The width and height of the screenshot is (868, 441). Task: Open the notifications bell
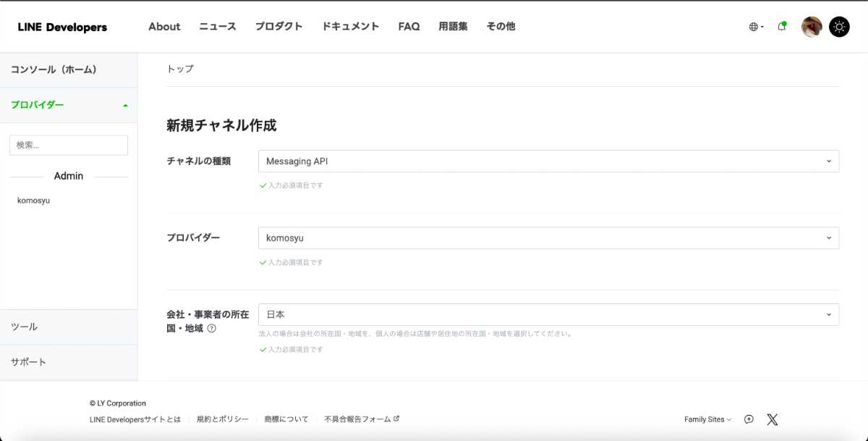point(782,27)
